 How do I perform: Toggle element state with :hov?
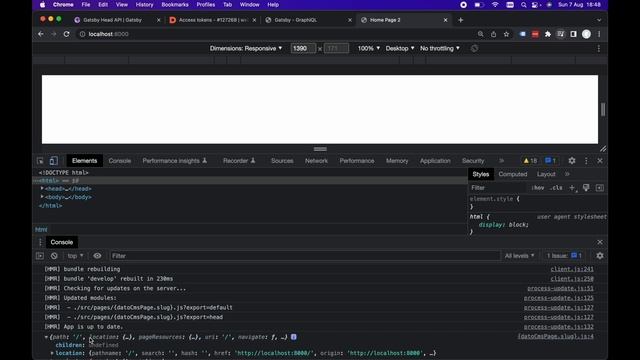tap(538, 188)
